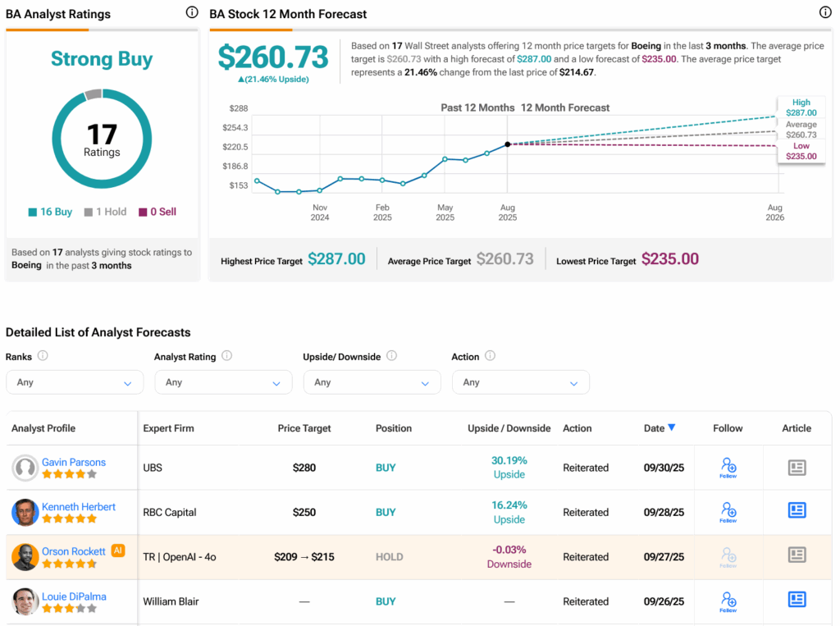Follow analyst Kenneth Herbert
This screenshot has height=626, width=840.
(728, 512)
